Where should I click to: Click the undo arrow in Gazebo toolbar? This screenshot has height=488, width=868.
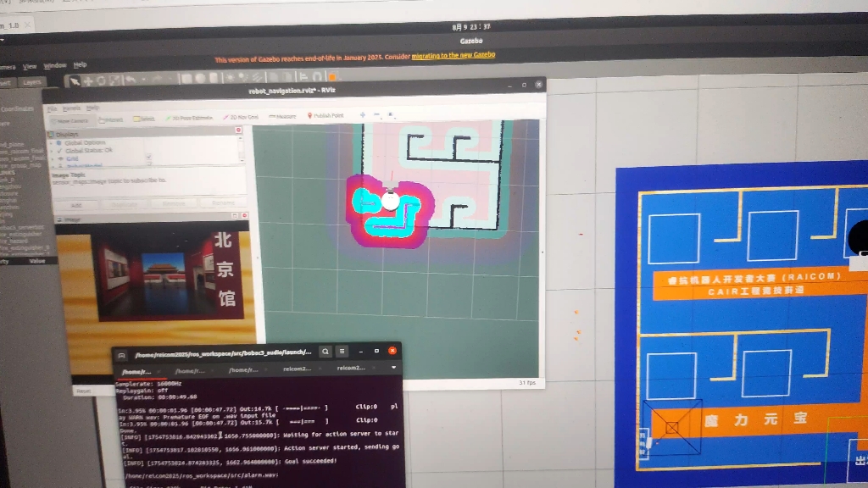131,80
